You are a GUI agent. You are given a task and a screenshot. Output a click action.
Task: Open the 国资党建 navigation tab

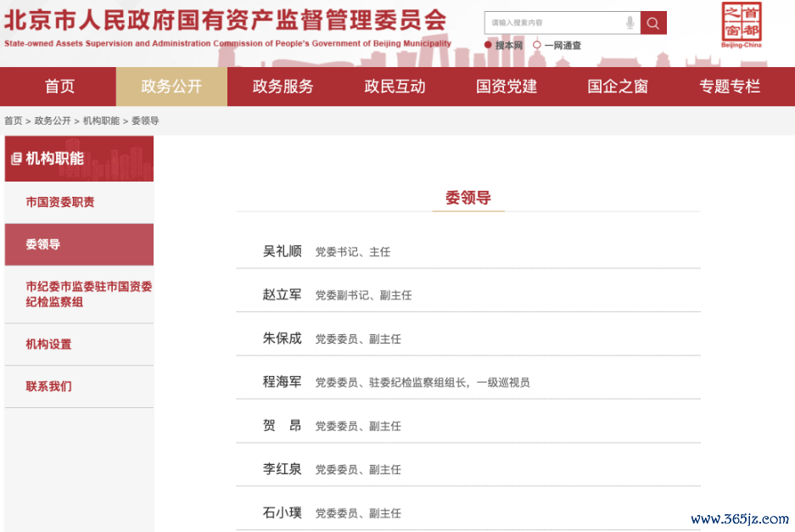click(507, 87)
